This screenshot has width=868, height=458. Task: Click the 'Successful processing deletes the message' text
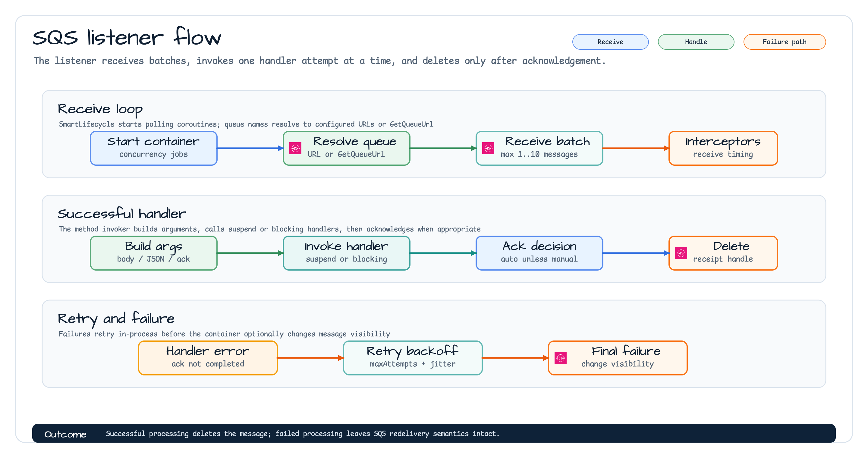point(303,433)
